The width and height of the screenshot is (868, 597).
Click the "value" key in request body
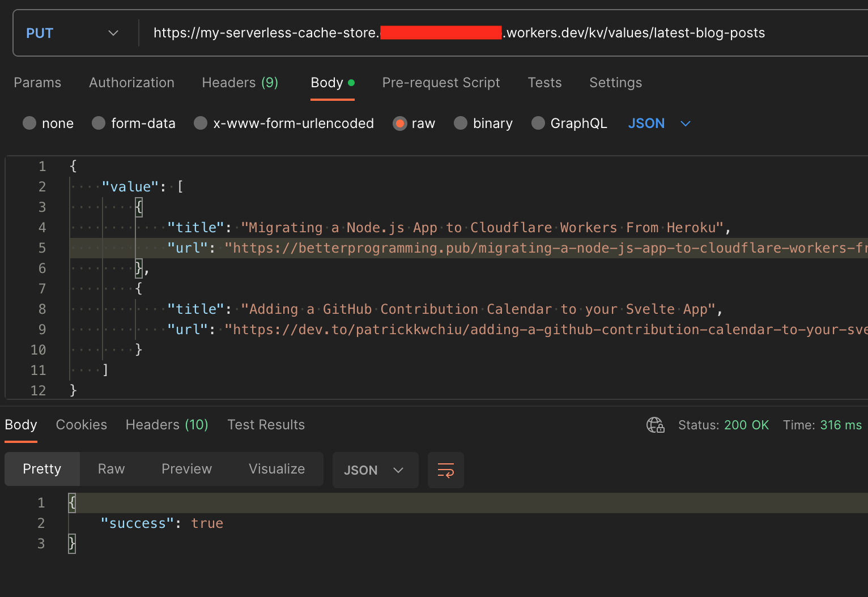coord(130,187)
